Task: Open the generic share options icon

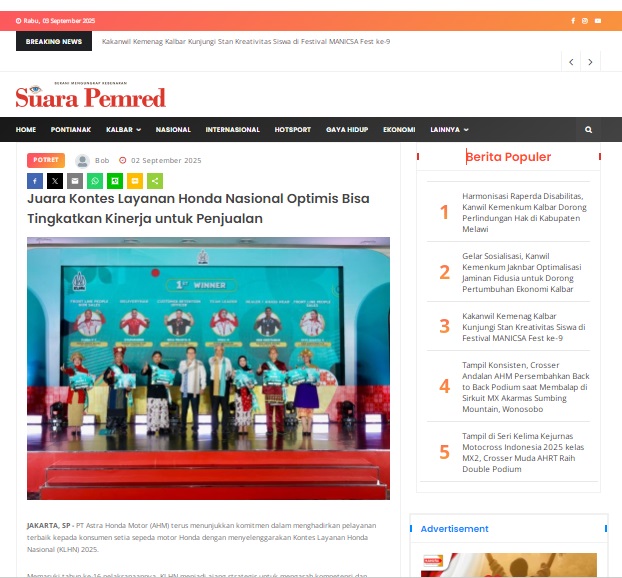Action: coord(155,181)
